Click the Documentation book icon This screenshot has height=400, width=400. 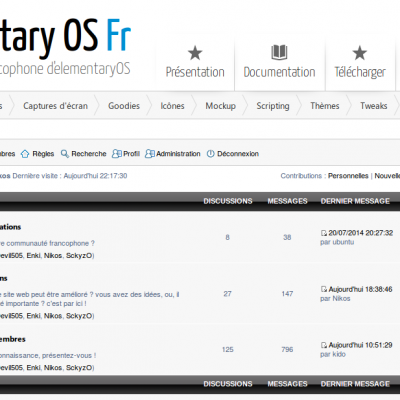(279, 52)
